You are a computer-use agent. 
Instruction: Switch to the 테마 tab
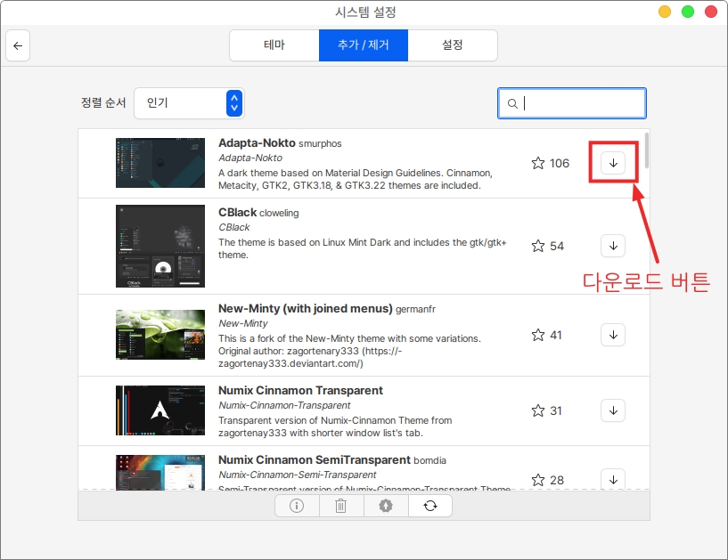click(x=274, y=45)
